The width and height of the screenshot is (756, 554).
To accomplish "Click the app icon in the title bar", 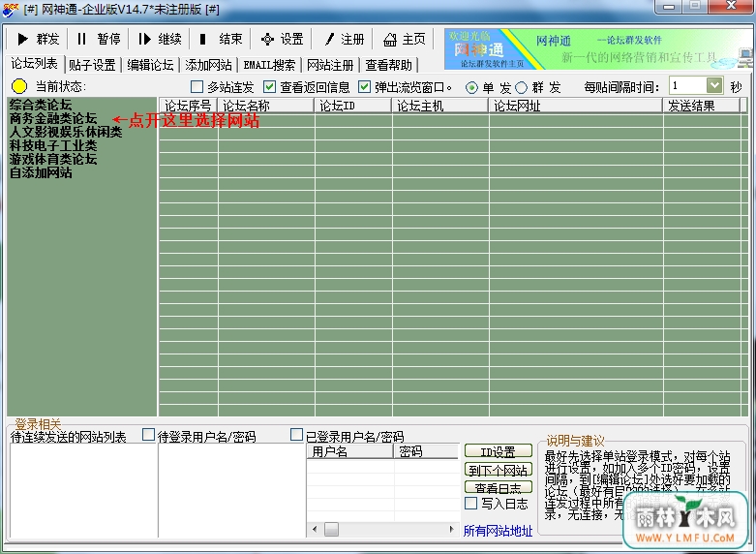I will [x=11, y=9].
